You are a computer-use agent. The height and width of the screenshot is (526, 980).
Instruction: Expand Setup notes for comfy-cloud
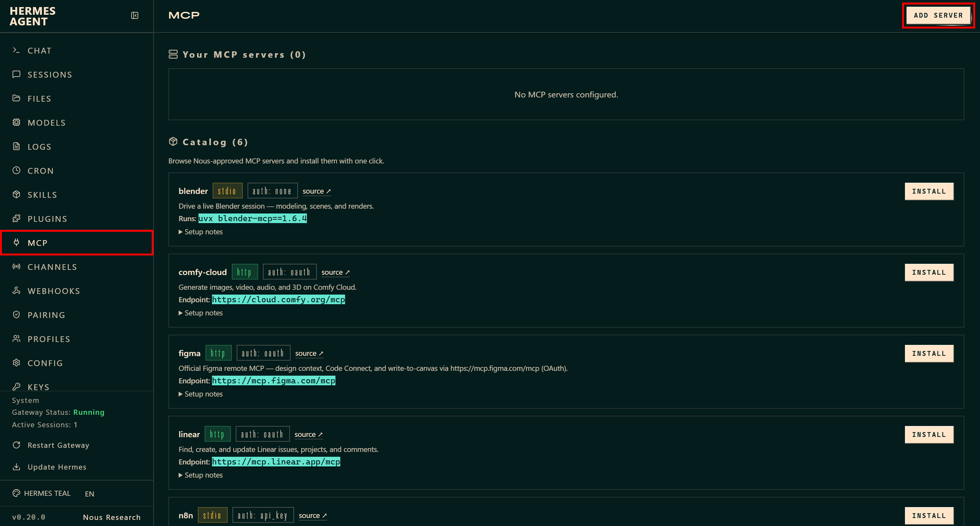(x=200, y=313)
